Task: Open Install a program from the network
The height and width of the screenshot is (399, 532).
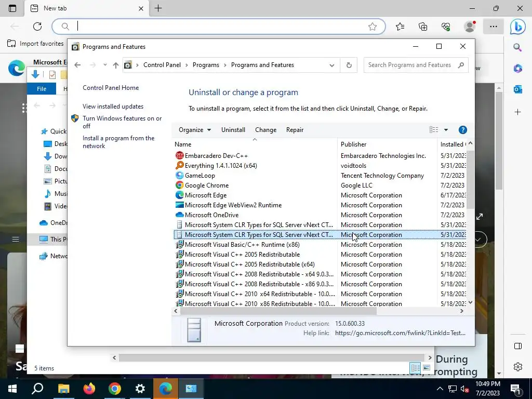Action: [x=118, y=142]
